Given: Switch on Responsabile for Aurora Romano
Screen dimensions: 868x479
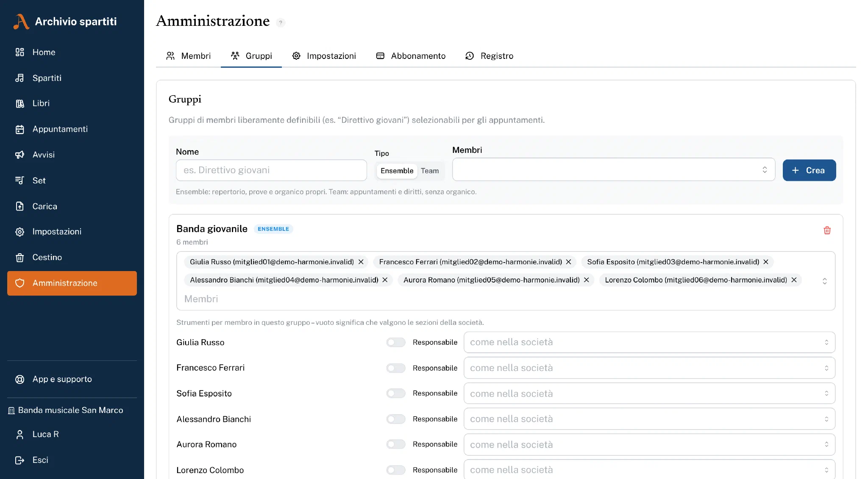Looking at the screenshot, I should click(396, 444).
